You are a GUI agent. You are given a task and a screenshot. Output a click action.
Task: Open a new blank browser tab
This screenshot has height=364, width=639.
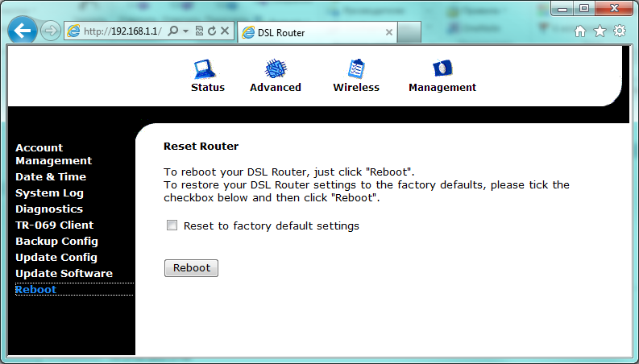click(x=410, y=32)
